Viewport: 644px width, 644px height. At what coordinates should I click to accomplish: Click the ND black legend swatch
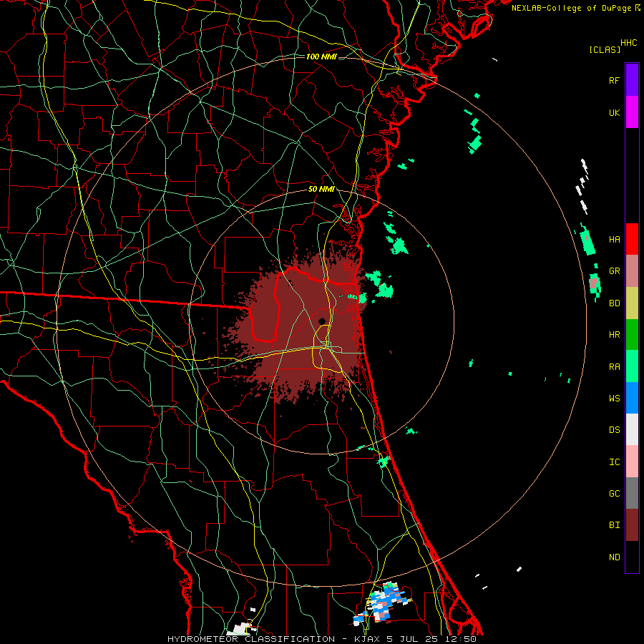point(632,557)
